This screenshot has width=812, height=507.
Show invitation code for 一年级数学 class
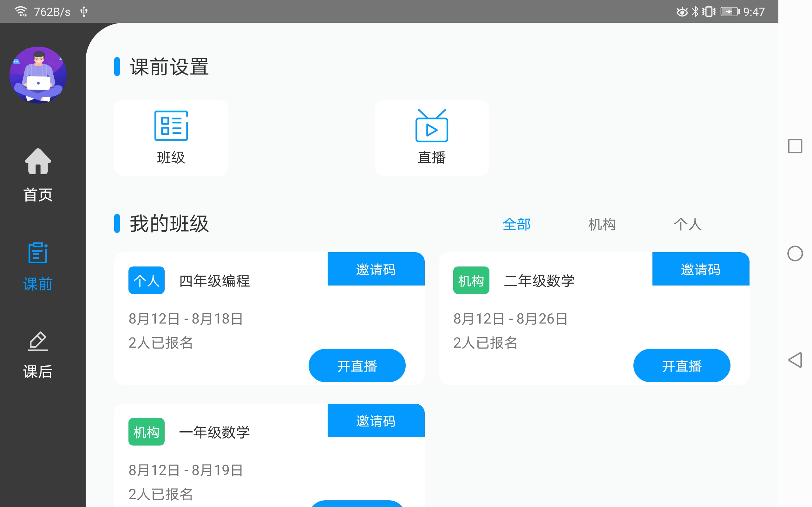[376, 420]
